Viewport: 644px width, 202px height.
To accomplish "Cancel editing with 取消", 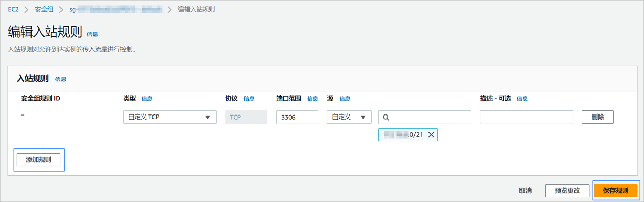I will [525, 191].
